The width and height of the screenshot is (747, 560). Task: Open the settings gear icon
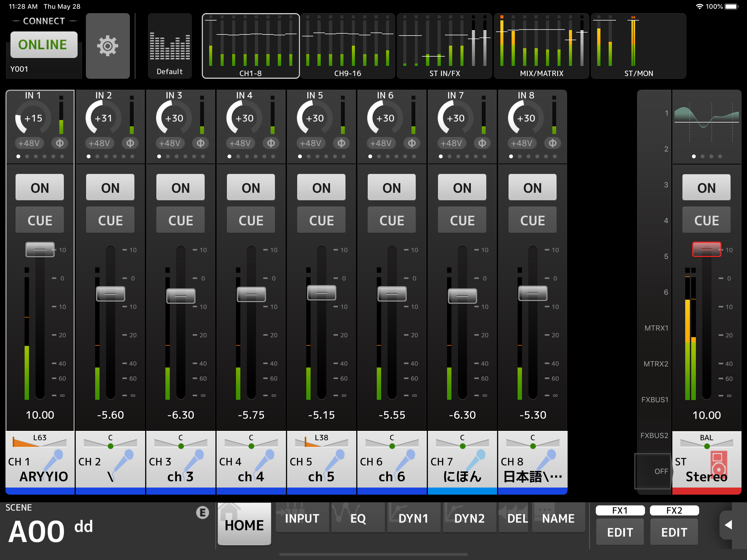click(107, 46)
